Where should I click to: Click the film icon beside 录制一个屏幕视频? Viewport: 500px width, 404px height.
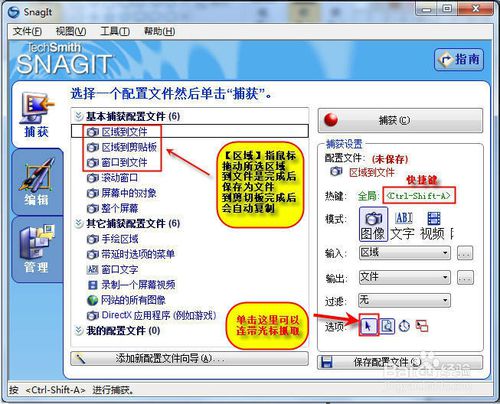tap(92, 285)
